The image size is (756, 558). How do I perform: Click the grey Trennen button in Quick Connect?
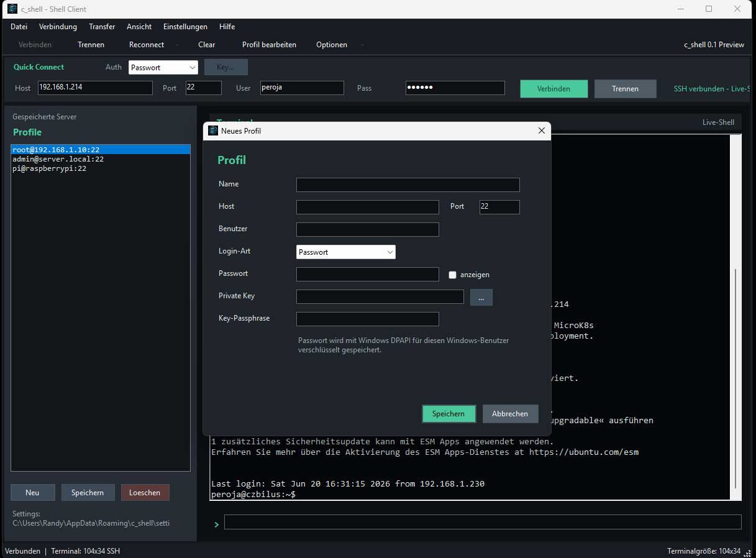click(625, 89)
